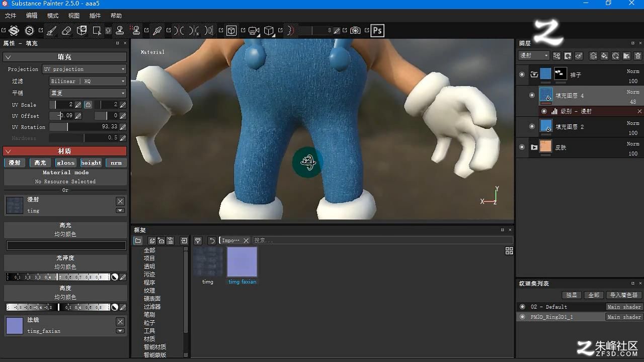Click the levels histogram effect icon
The image size is (644, 362).
point(554,111)
